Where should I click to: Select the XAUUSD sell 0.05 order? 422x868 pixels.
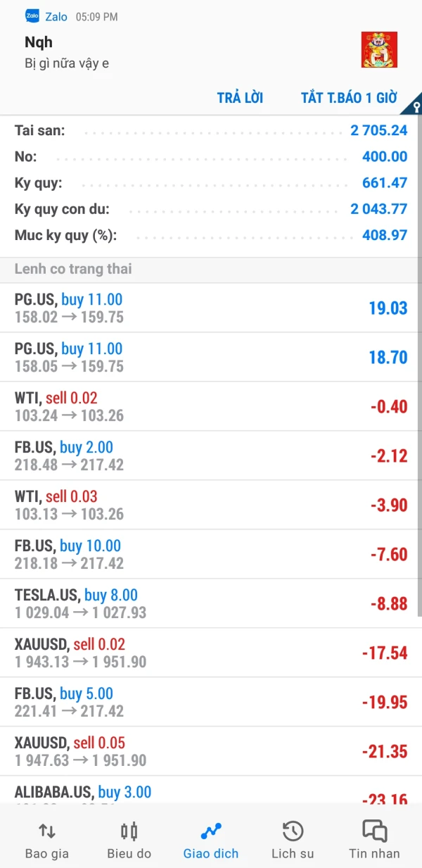click(211, 752)
